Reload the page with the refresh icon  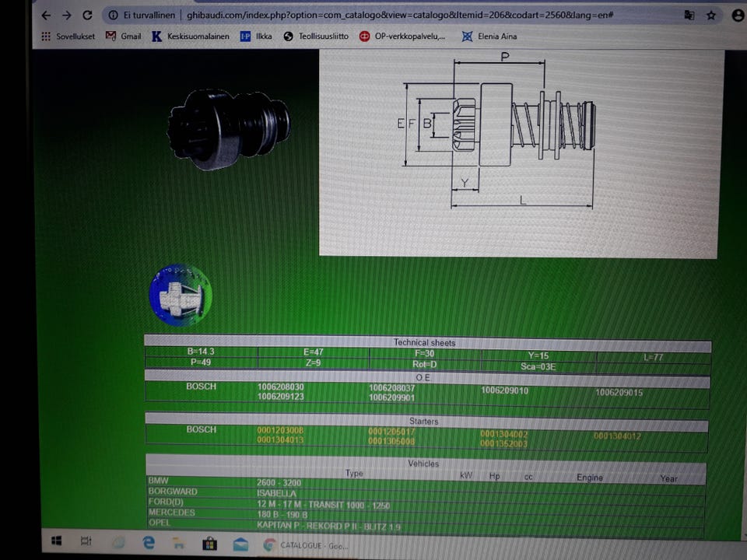pos(87,16)
